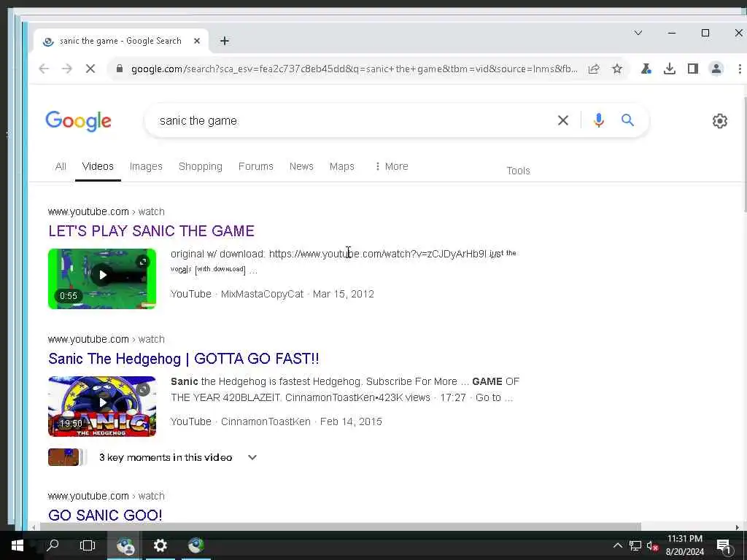View site information lock icon
Screen dimensions: 747x560
pyautogui.click(x=120, y=69)
